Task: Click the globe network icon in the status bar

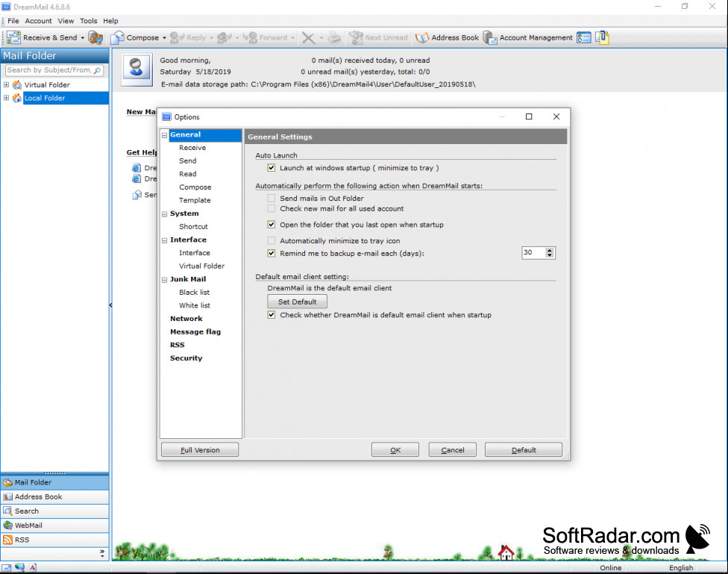Action: [x=19, y=567]
